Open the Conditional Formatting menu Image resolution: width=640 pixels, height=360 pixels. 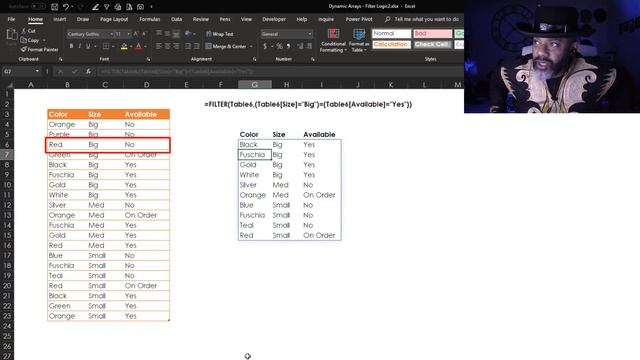point(333,40)
